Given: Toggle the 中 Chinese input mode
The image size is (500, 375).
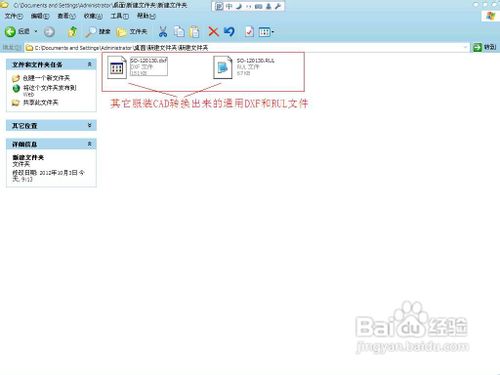Looking at the screenshot, I should (x=229, y=6).
